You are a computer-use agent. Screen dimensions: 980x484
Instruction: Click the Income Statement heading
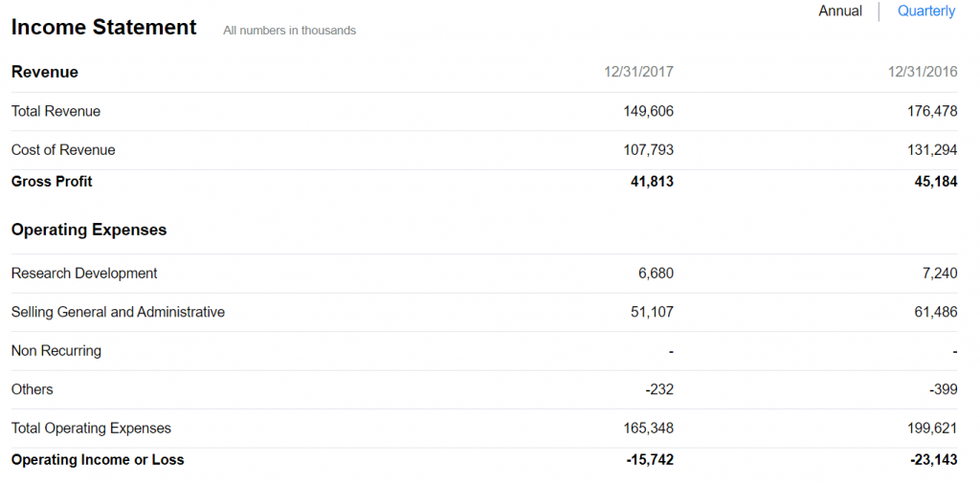click(103, 28)
